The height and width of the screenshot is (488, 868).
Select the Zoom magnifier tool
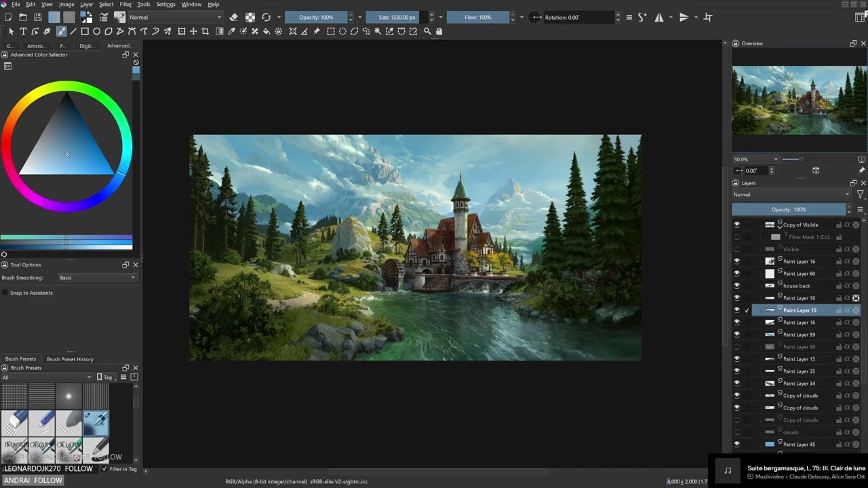pos(427,31)
